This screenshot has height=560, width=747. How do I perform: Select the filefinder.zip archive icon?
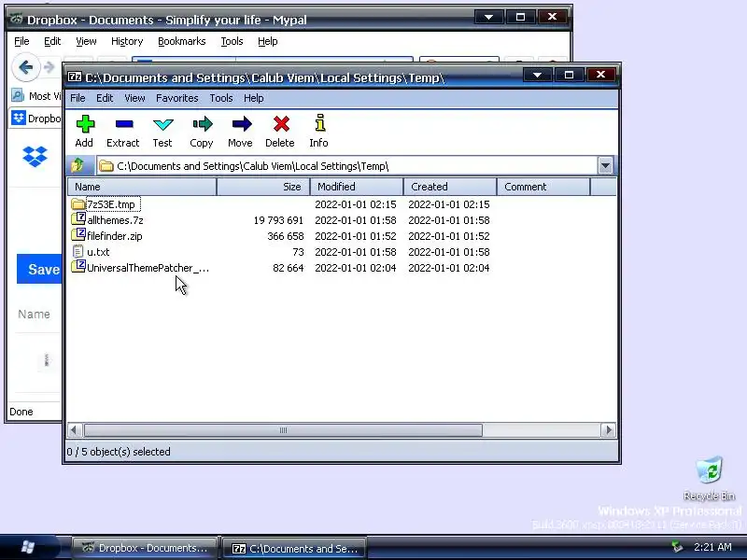click(x=78, y=235)
